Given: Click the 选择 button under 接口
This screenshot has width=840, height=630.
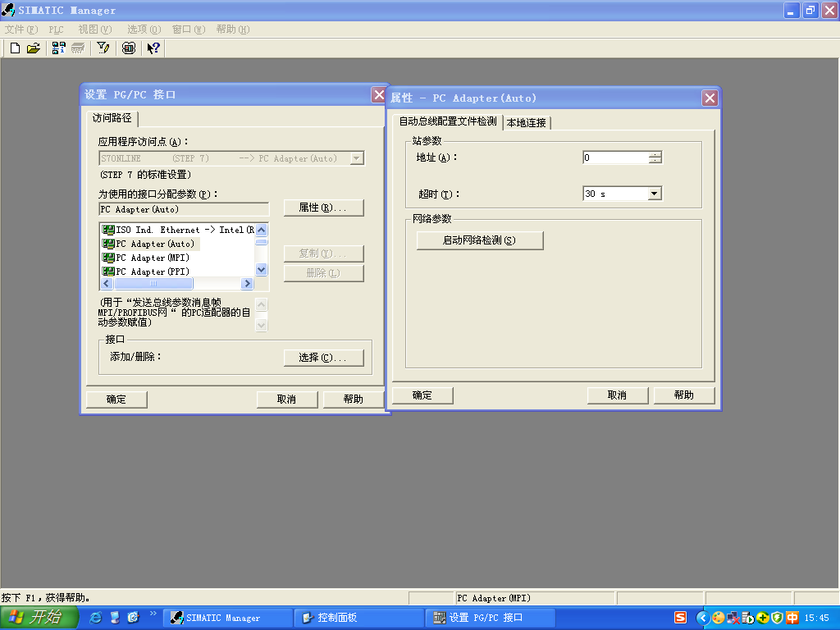Looking at the screenshot, I should click(323, 358).
